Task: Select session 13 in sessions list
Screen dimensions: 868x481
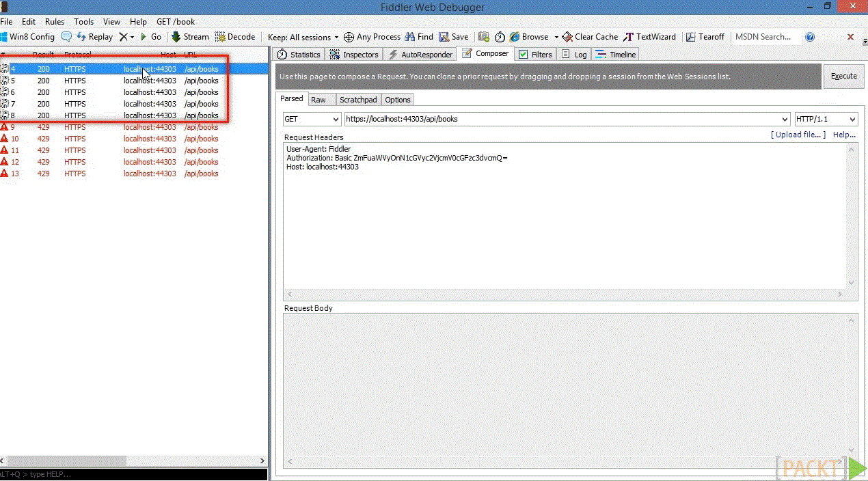Action: 134,174
